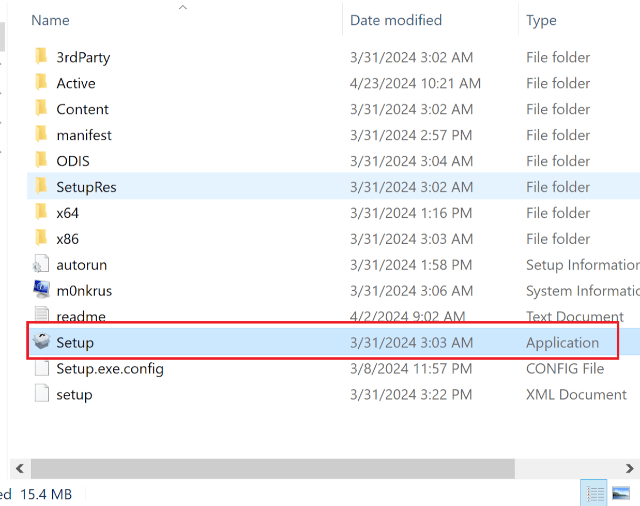Click the 'SetupRes' folder name

click(86, 187)
